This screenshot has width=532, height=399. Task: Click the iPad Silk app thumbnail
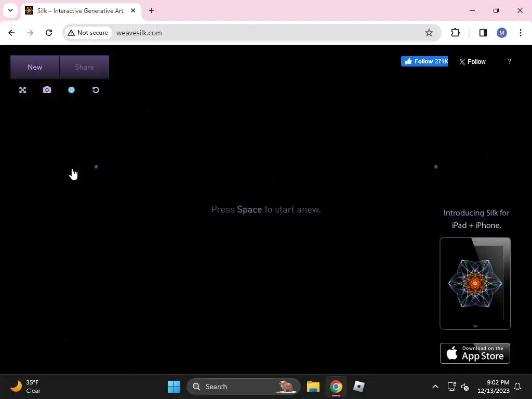[x=475, y=283]
